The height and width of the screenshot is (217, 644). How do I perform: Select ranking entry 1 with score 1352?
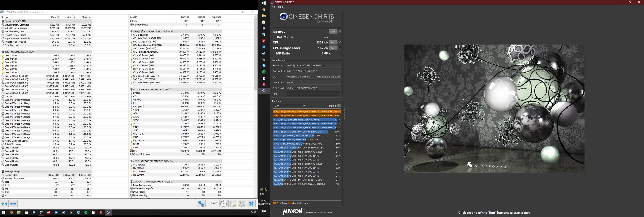pos(307,112)
